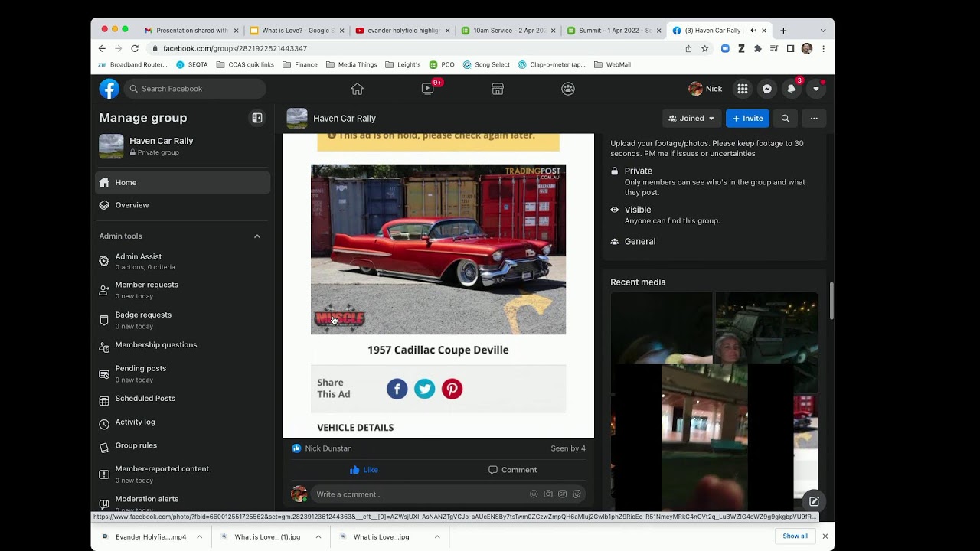Search within the Haven Car Rally group
The height and width of the screenshot is (551, 980).
tap(785, 119)
